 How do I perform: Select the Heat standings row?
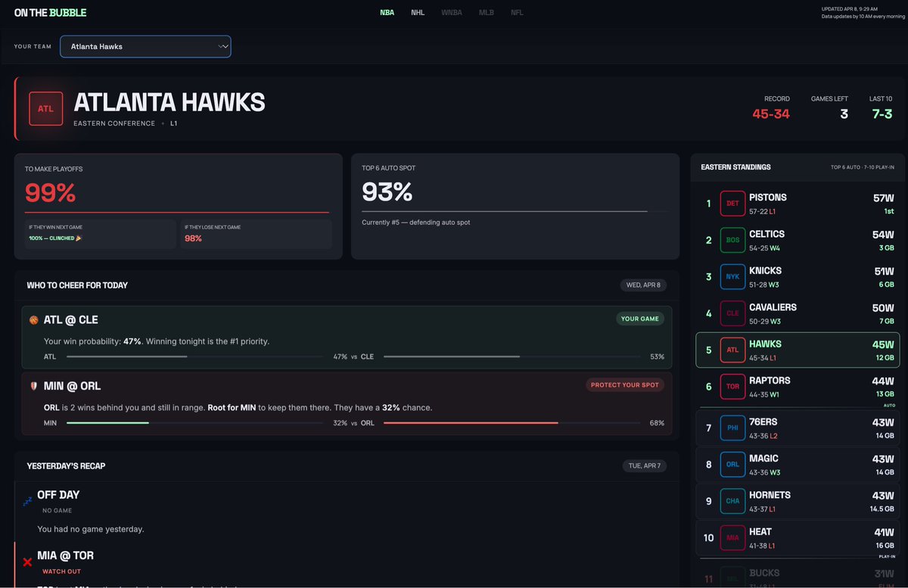[x=798, y=538]
